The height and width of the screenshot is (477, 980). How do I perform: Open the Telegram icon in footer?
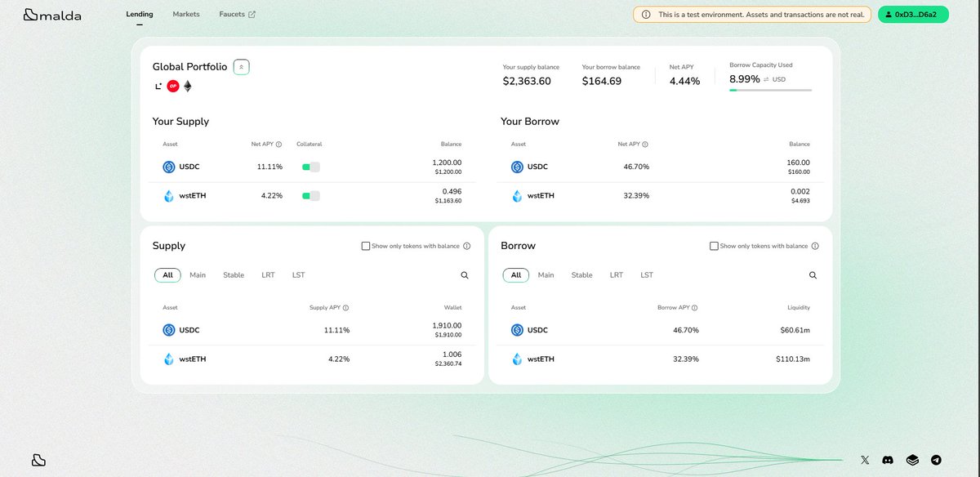(933, 460)
